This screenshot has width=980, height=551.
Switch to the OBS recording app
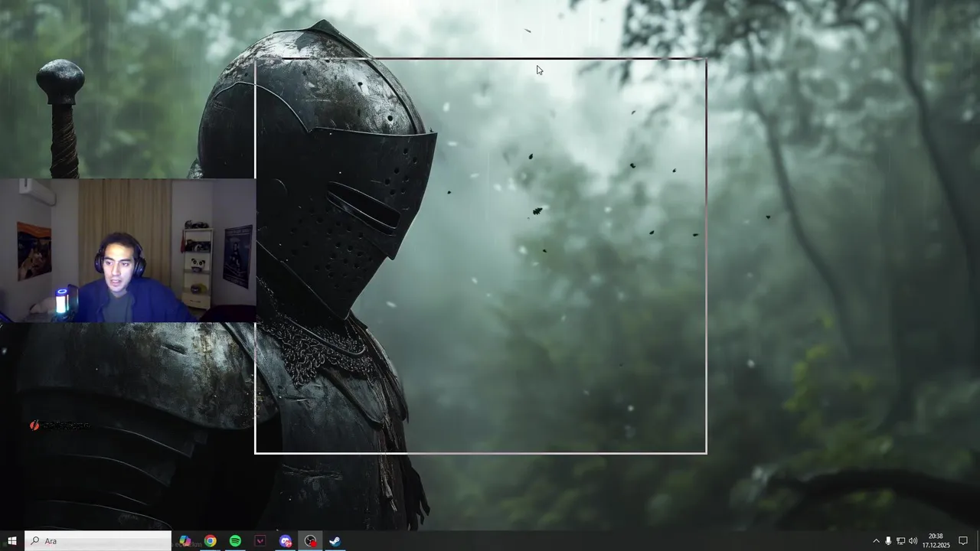310,541
